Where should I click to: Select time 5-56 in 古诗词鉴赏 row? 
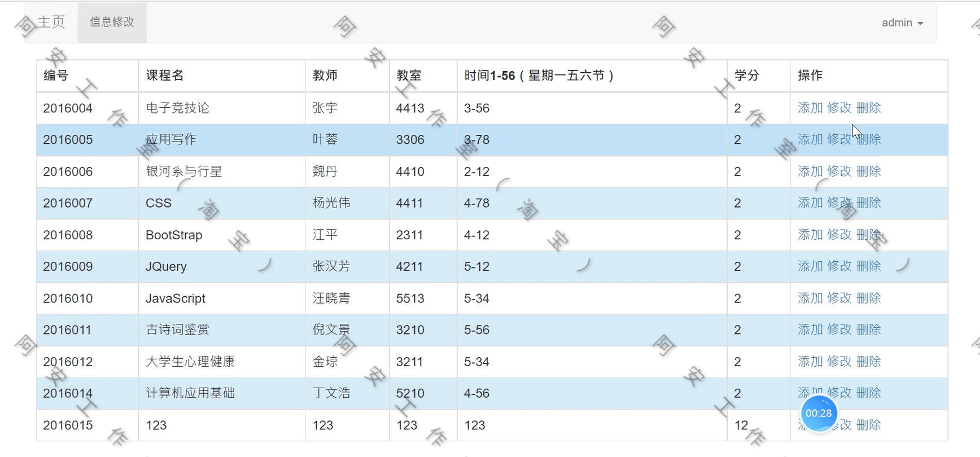476,329
